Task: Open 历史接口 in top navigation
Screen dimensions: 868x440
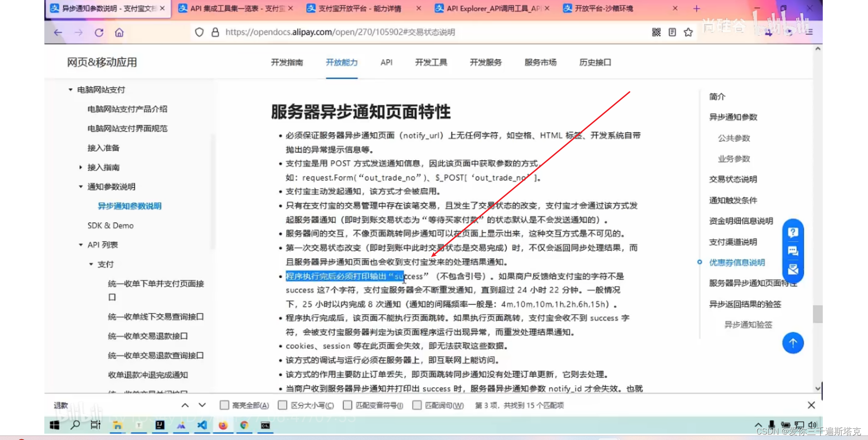Action: [x=595, y=62]
